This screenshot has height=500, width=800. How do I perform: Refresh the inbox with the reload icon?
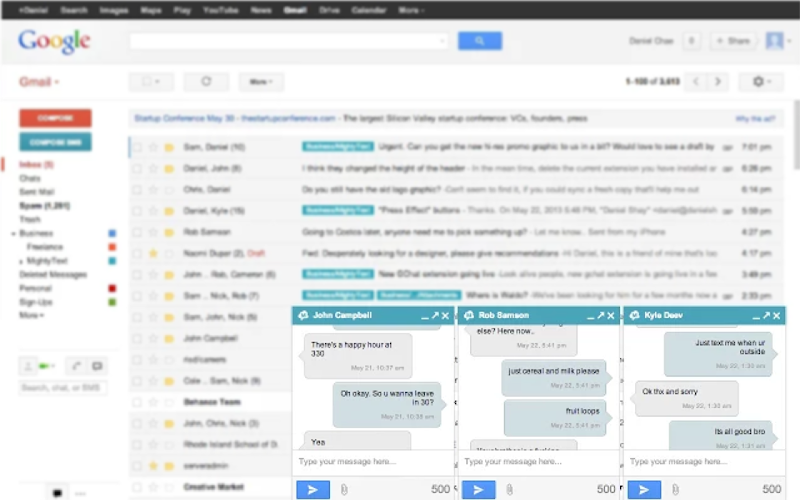coord(206,82)
